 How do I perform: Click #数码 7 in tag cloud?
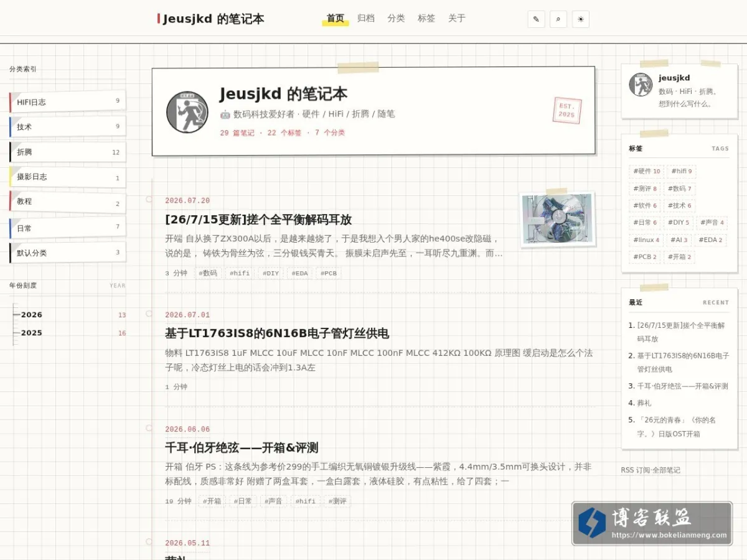point(679,189)
